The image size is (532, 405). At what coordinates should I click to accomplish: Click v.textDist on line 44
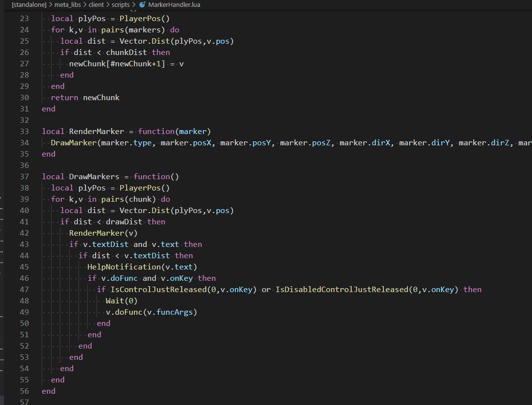147,255
